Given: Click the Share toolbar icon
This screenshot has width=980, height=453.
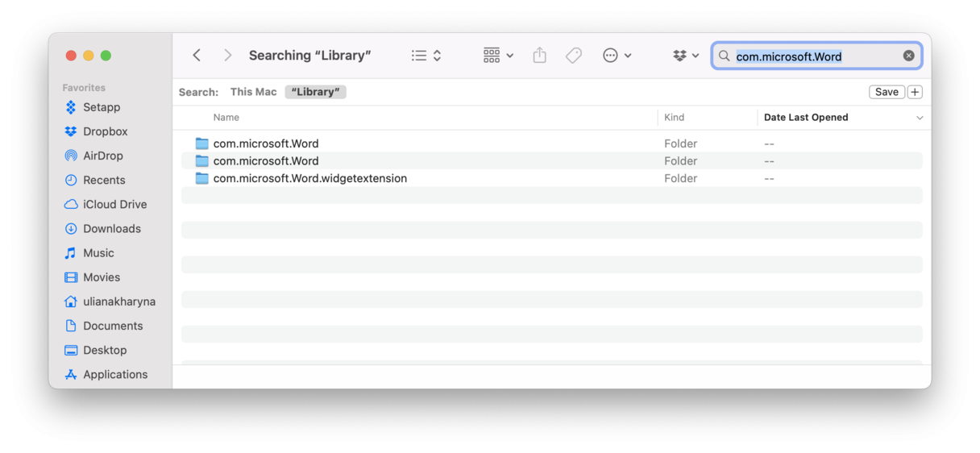Looking at the screenshot, I should point(540,56).
